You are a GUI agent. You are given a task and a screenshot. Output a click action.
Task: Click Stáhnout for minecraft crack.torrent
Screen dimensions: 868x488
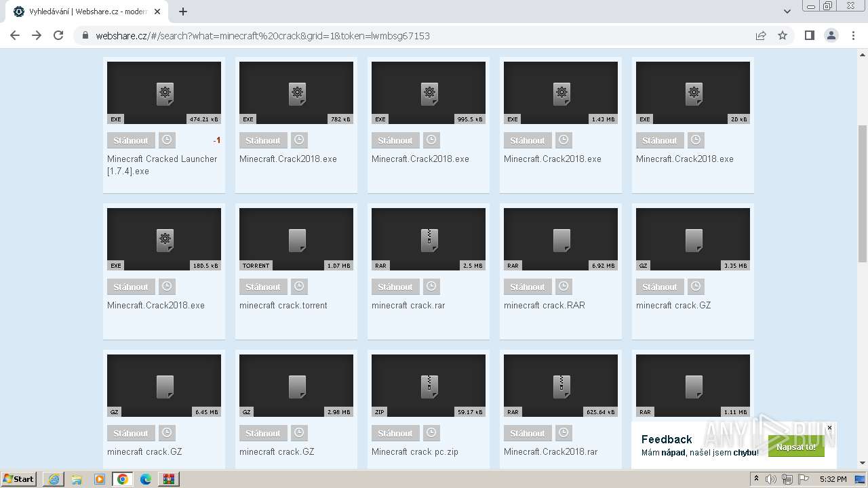click(x=263, y=287)
